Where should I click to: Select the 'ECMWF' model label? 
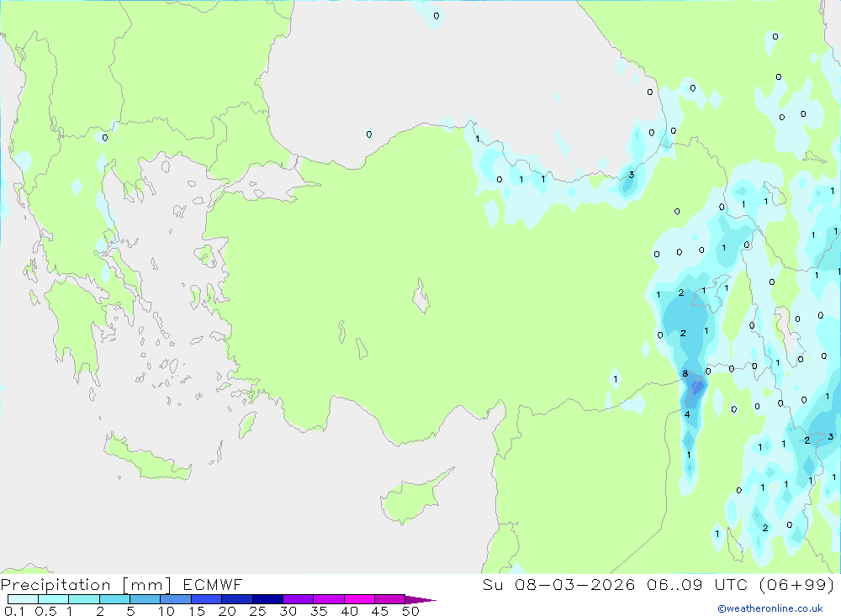(x=213, y=584)
